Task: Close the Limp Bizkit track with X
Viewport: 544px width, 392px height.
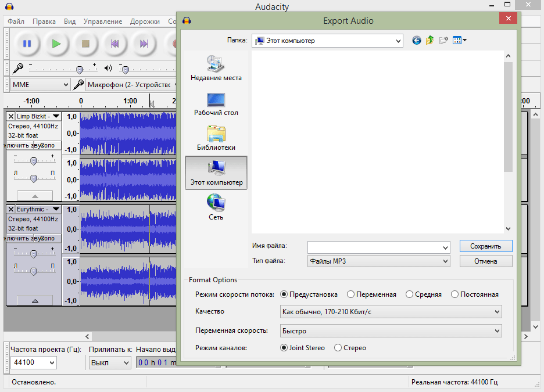Action: [x=11, y=117]
